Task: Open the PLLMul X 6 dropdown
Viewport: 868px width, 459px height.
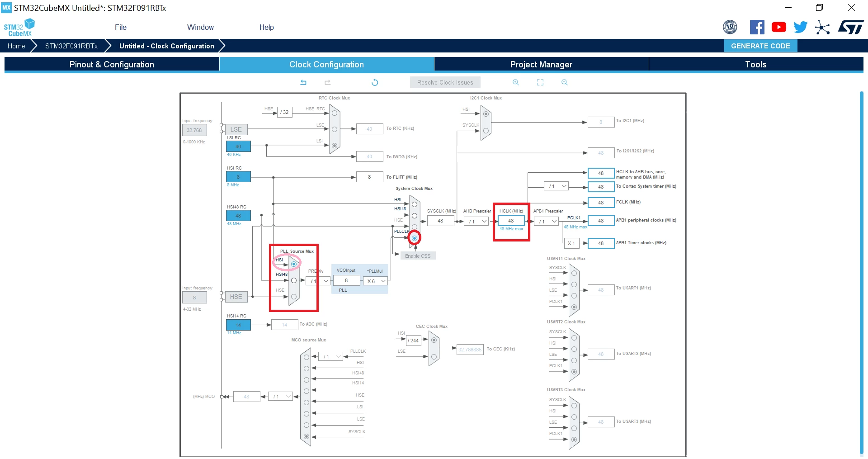Action: click(376, 281)
